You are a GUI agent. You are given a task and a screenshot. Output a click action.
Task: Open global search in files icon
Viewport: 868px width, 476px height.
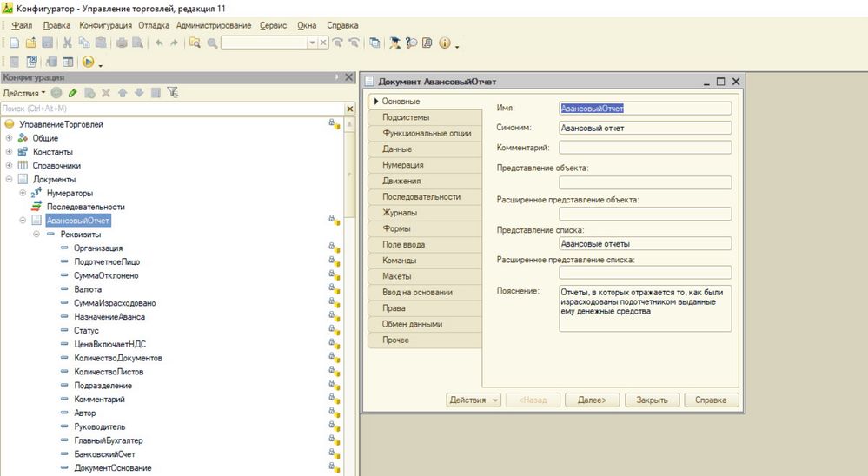click(x=195, y=43)
